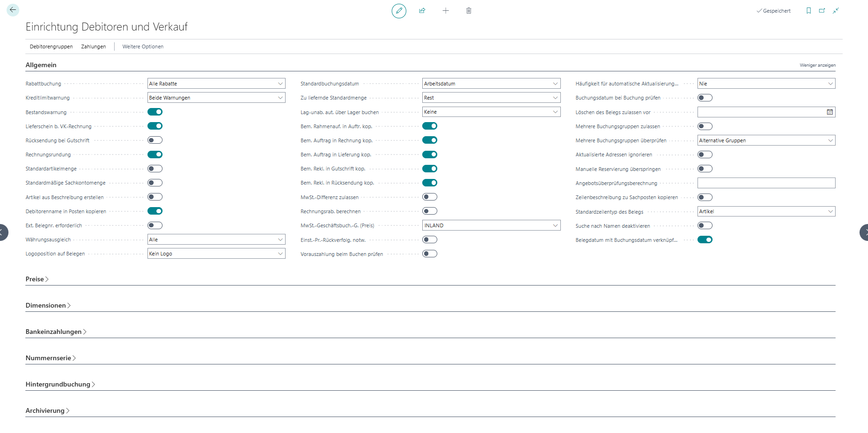Image resolution: width=868 pixels, height=433 pixels.
Task: Toggle Buchungsdatum bei Buchung prüfen
Action: (705, 98)
